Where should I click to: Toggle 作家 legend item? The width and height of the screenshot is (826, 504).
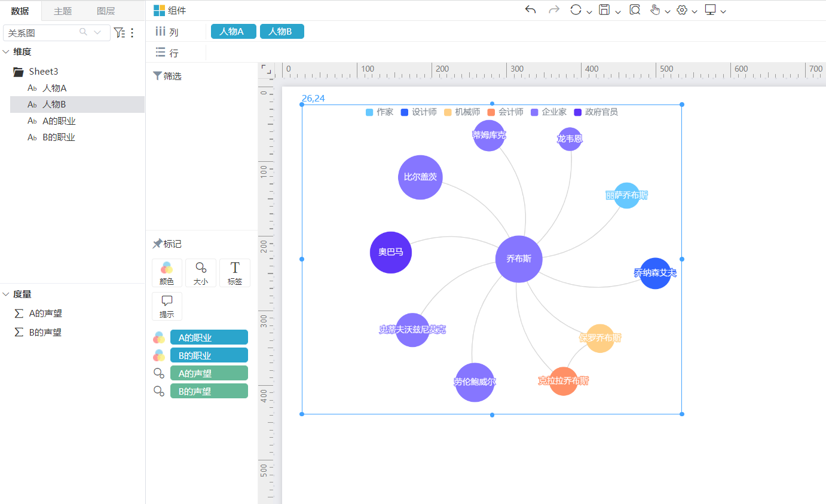(x=380, y=112)
